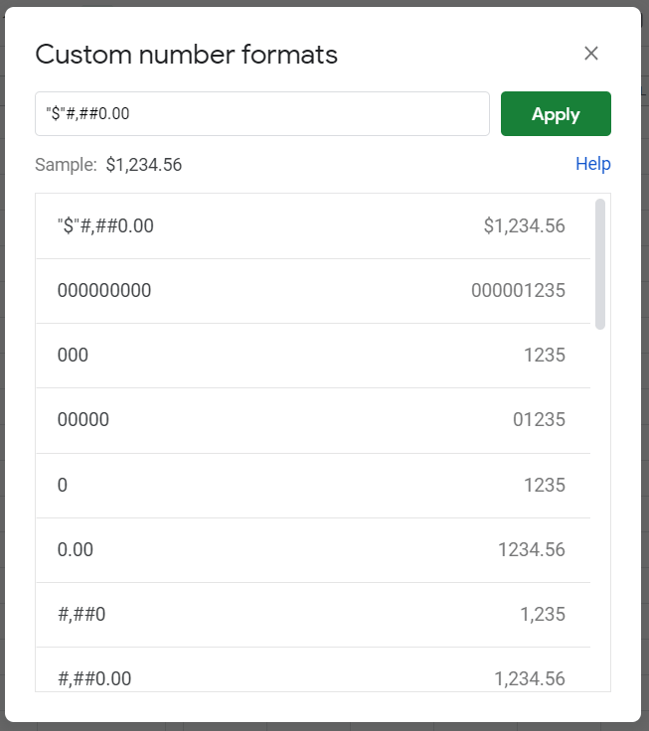Open the Help link
The height and width of the screenshot is (731, 649).
tap(592, 164)
